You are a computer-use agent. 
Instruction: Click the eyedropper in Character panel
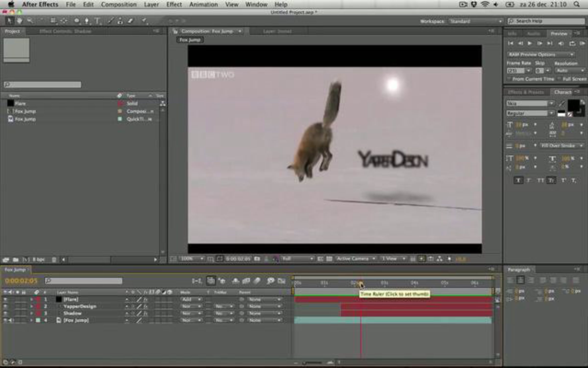click(562, 104)
